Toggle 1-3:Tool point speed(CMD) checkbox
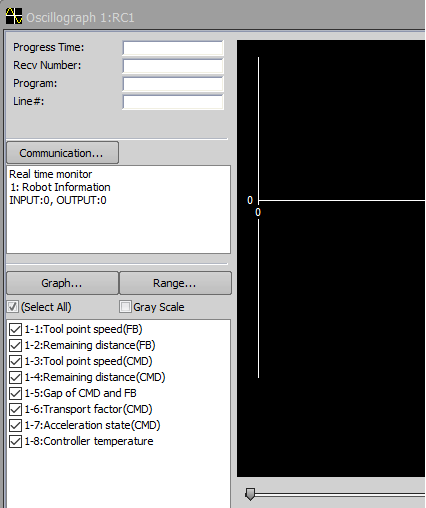This screenshot has height=508, width=426. 15,361
